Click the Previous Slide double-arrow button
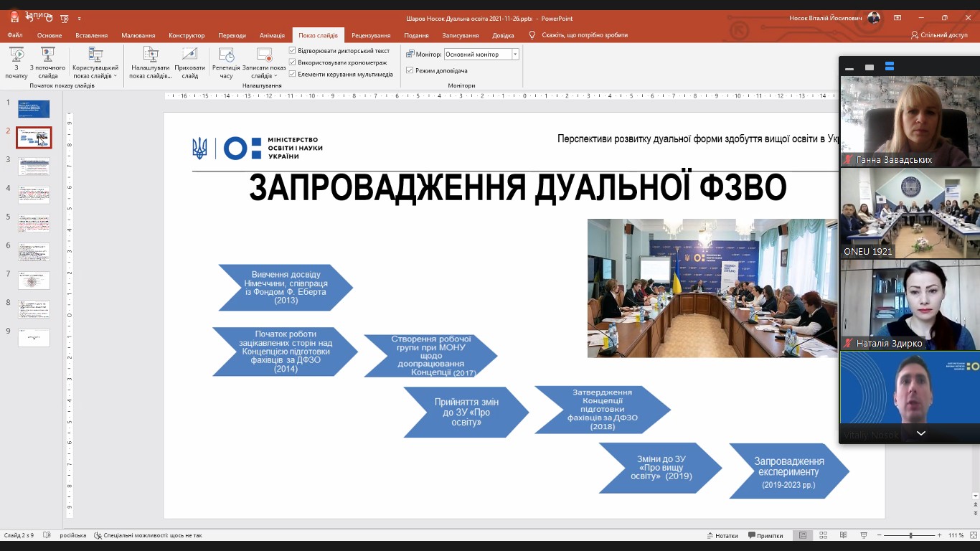 (x=976, y=504)
